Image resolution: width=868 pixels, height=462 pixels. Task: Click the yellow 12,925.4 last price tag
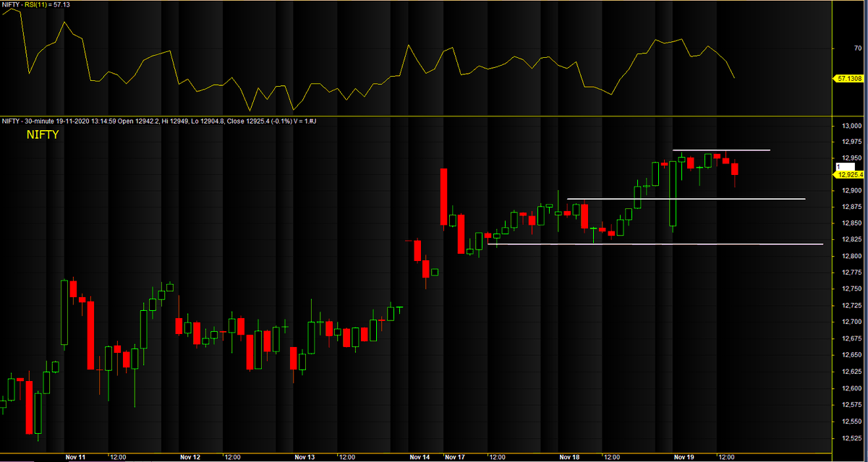(848, 174)
